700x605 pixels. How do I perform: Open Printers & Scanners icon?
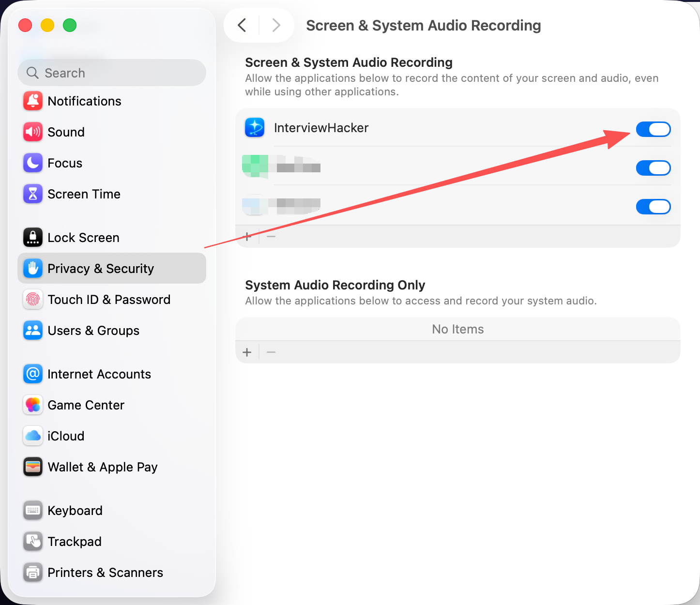point(33,573)
